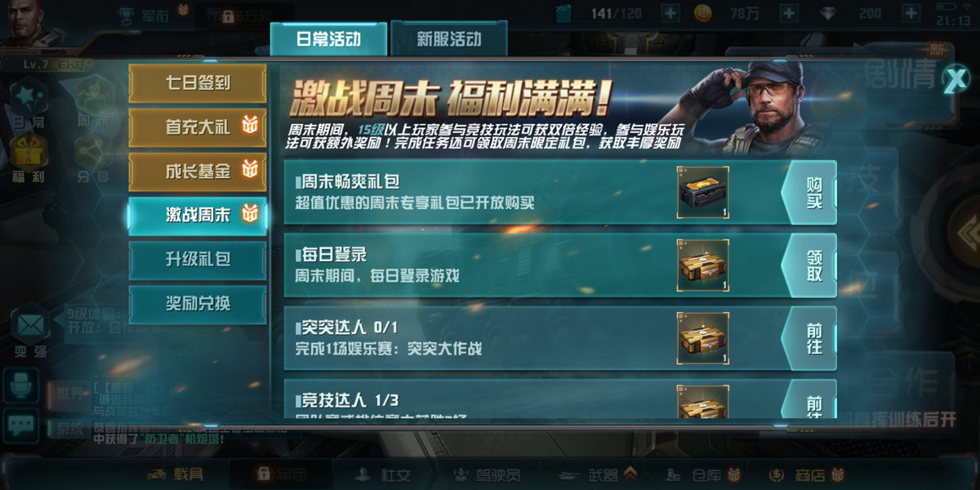This screenshot has width=980, height=490.
Task: Click the plus icon next to stamina 141/120
Action: click(670, 13)
